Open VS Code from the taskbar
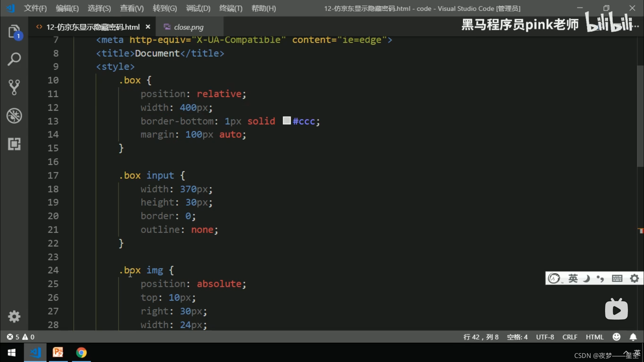644x362 pixels. point(35,353)
